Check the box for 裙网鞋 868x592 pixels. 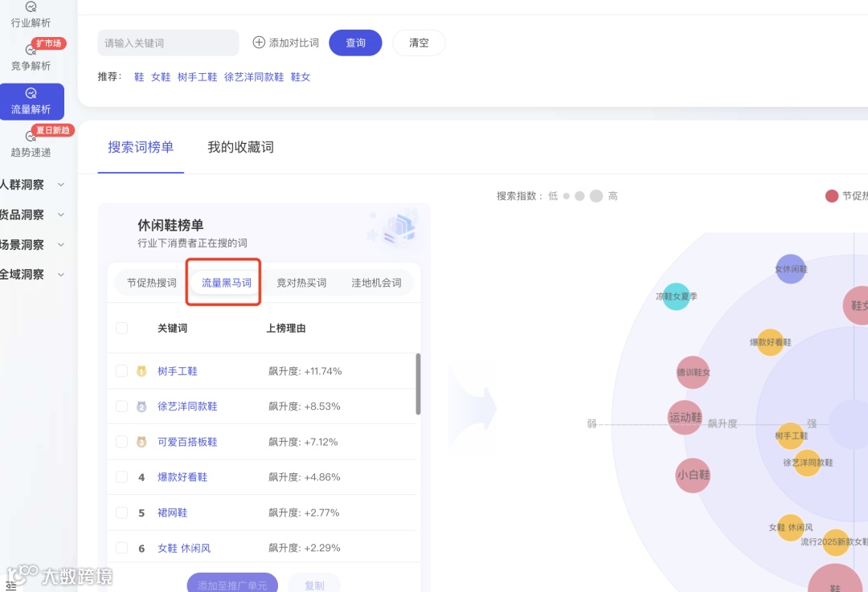(x=122, y=512)
